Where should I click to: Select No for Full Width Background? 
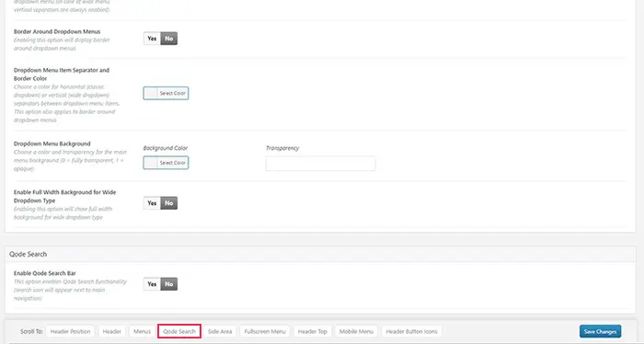168,203
